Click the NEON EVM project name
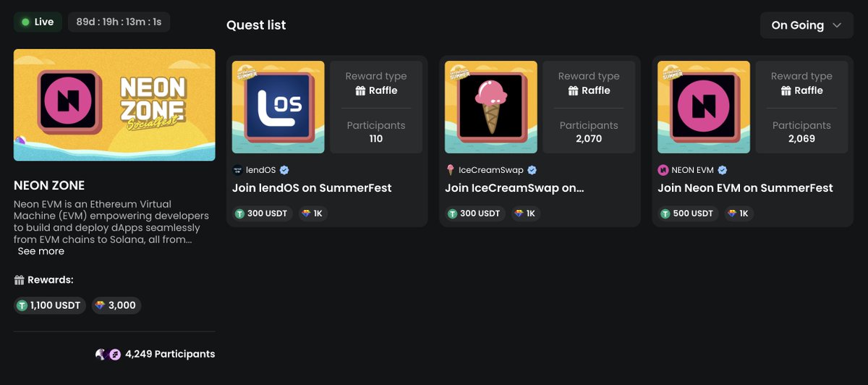Screen dimensions: 868x385 coord(693,170)
